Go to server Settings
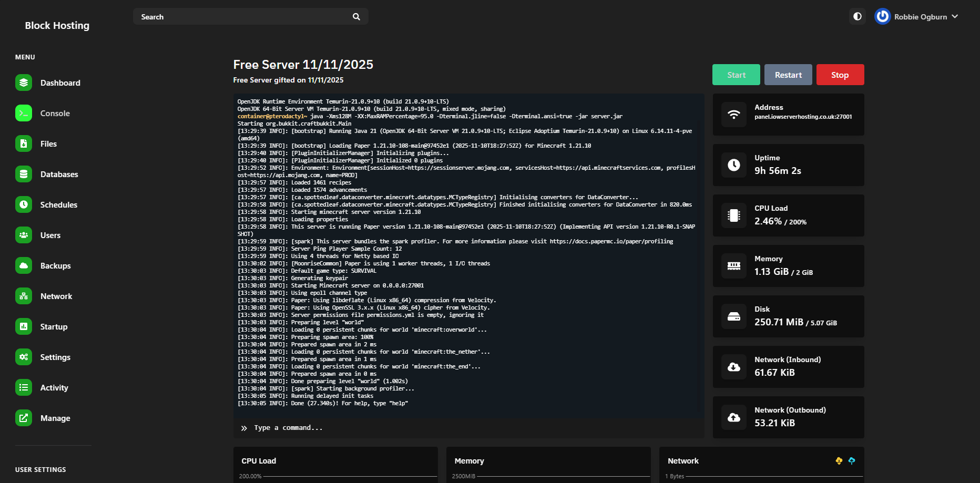 pos(55,357)
